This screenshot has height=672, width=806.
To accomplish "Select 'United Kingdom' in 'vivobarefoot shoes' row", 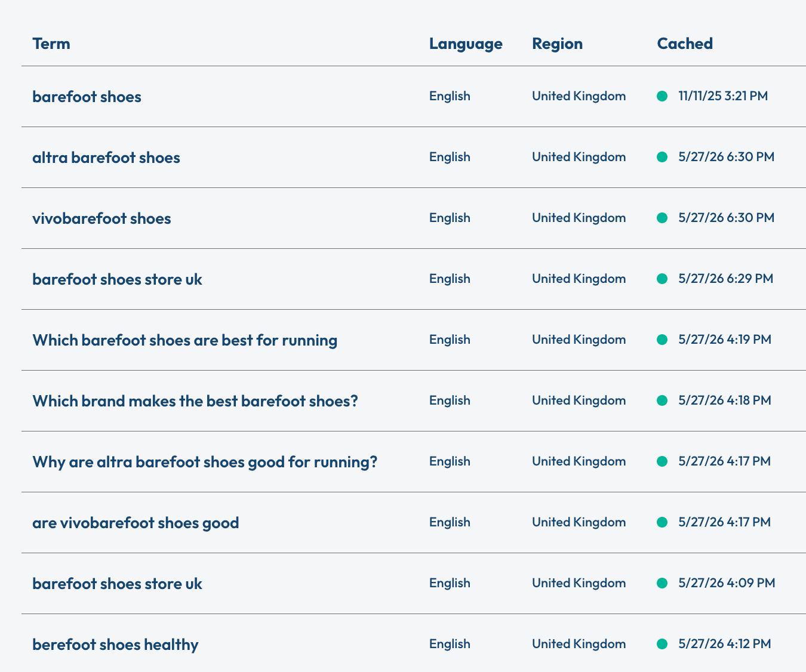I will click(x=579, y=218).
